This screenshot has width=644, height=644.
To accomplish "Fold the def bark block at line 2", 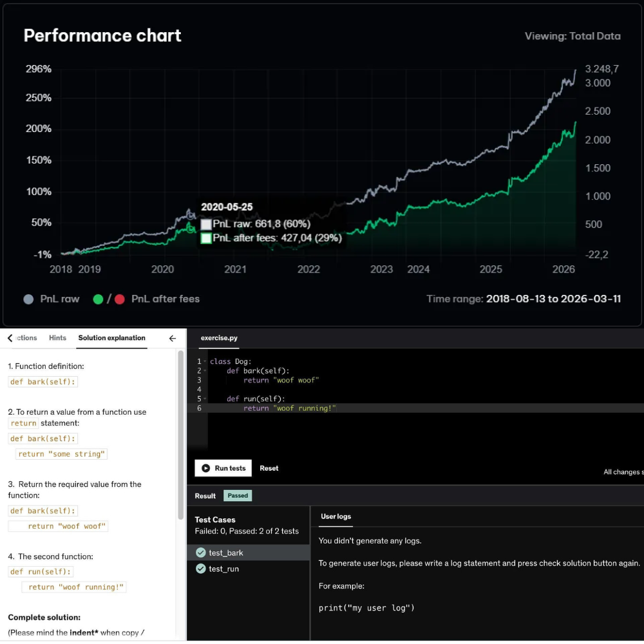I will (x=205, y=371).
